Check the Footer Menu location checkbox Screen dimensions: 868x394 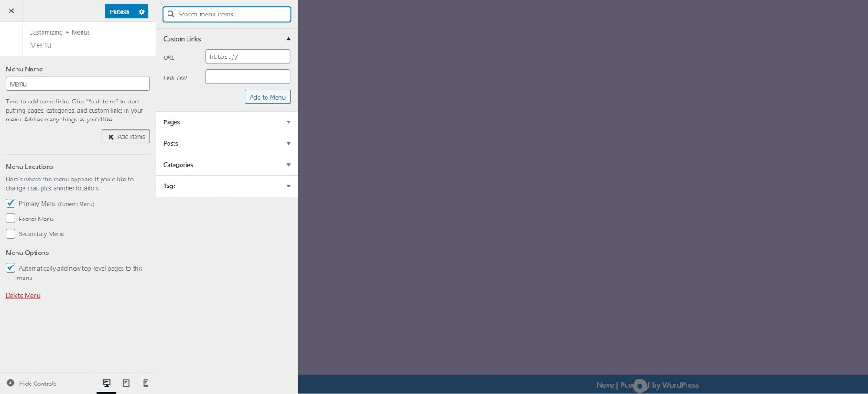coord(10,219)
